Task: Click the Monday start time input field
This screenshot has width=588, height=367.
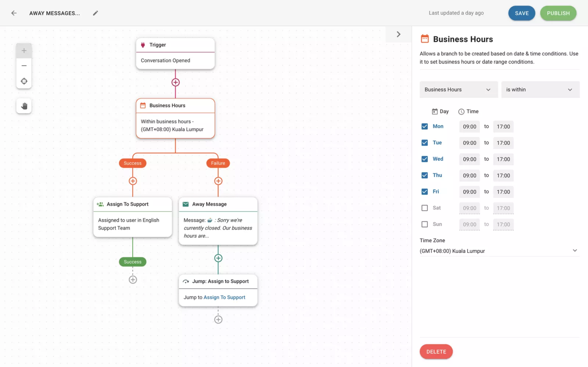Action: pos(469,126)
